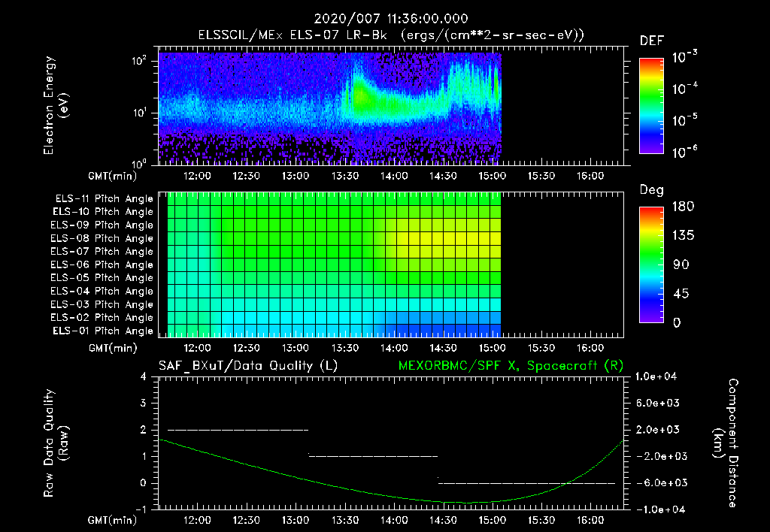Image resolution: width=770 pixels, height=532 pixels.
Task: Click the ELS-02 Pitch Angle row label
Action: coord(102,318)
